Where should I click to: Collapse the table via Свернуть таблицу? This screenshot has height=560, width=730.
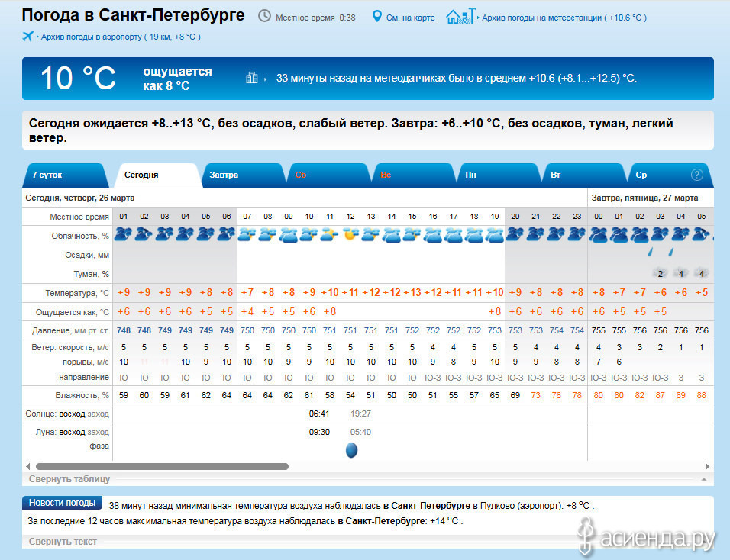pyautogui.click(x=69, y=479)
